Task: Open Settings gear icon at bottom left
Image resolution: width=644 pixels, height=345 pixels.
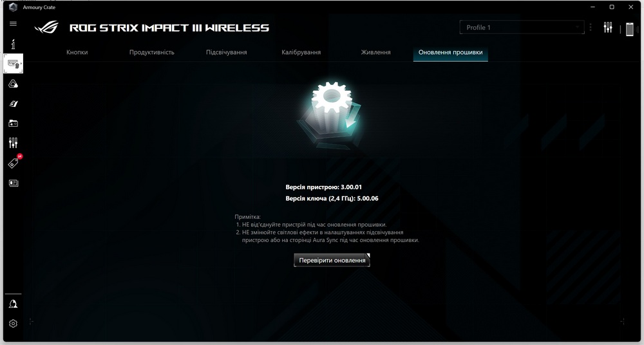Action: tap(13, 323)
